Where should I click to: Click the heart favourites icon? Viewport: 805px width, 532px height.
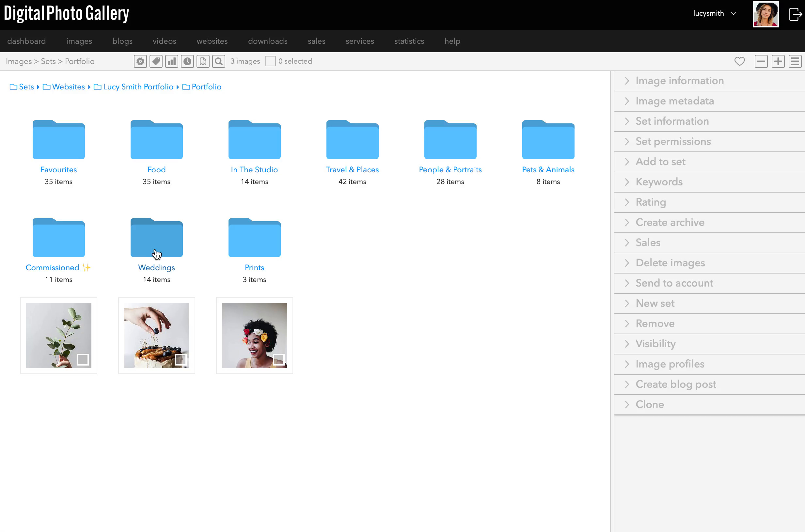pyautogui.click(x=739, y=61)
